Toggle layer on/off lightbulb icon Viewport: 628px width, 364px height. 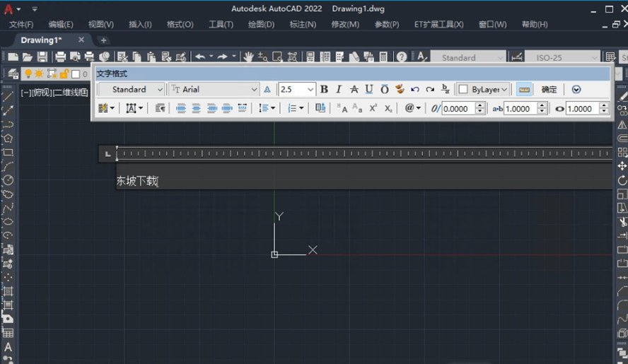point(28,74)
